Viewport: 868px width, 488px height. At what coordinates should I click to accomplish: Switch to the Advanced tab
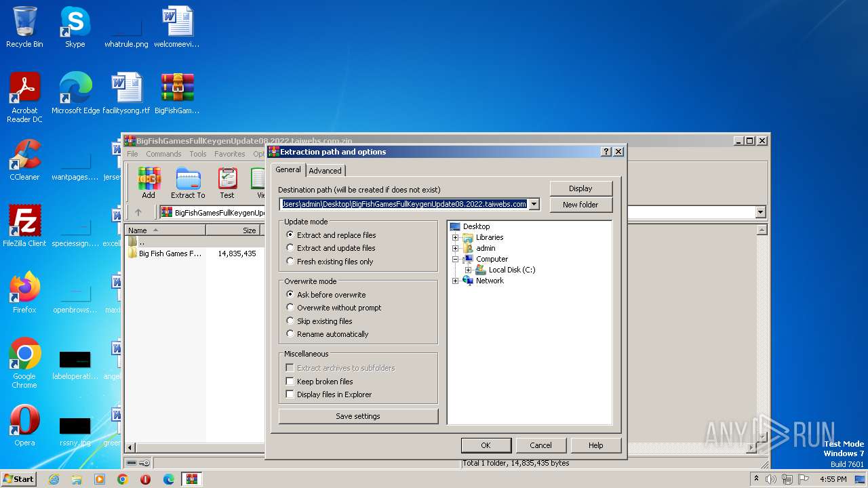coord(325,171)
